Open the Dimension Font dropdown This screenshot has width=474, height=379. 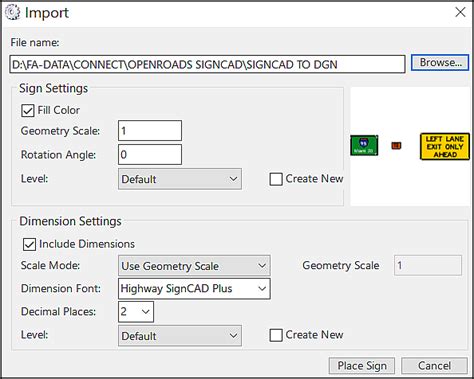(194, 289)
